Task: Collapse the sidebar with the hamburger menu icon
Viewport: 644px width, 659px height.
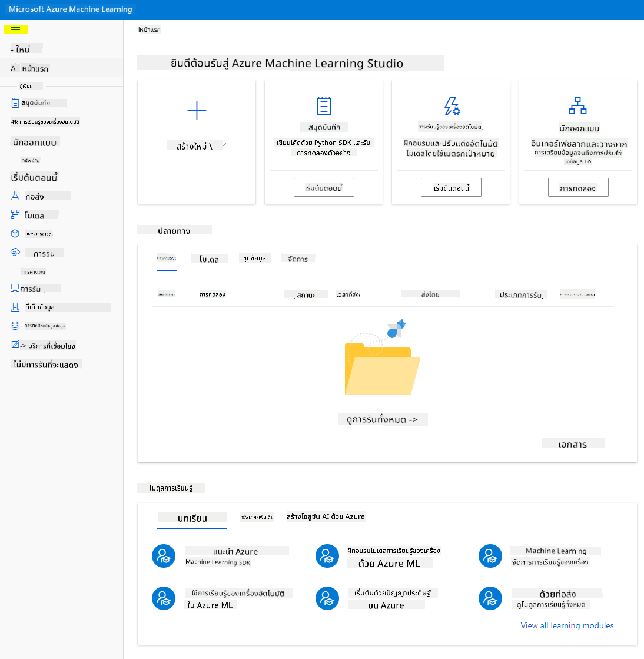Action: pyautogui.click(x=15, y=29)
